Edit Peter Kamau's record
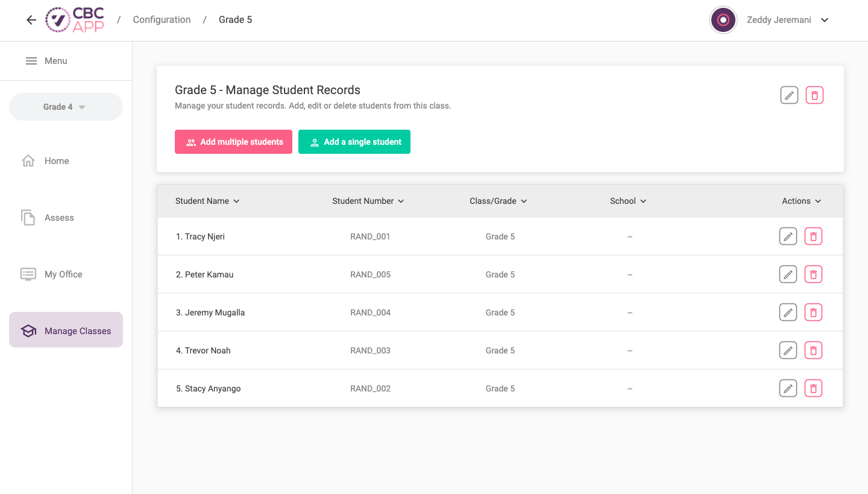The height and width of the screenshot is (494, 868). pos(788,274)
